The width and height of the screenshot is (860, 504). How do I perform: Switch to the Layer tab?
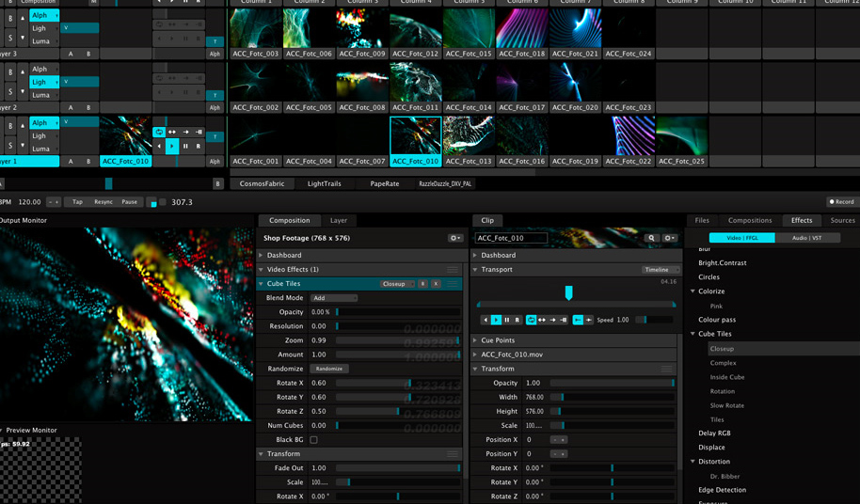pyautogui.click(x=339, y=221)
